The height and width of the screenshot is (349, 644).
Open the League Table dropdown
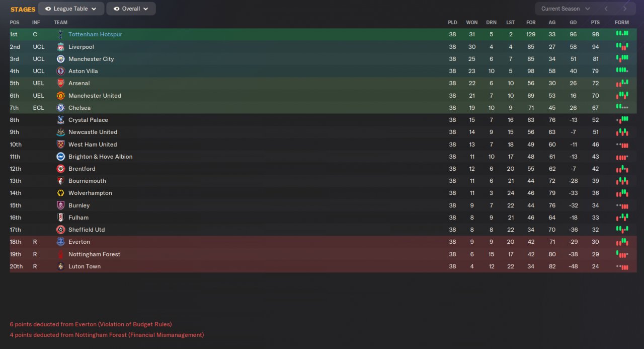(x=71, y=9)
